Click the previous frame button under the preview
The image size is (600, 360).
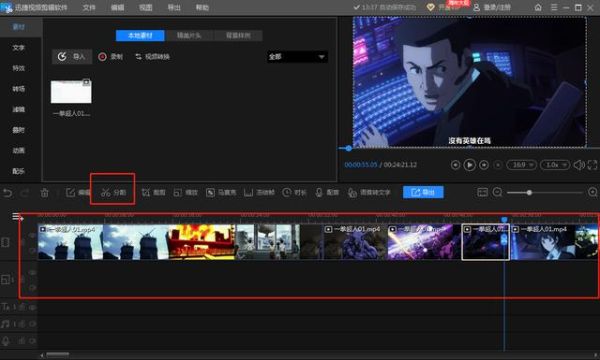[455, 165]
